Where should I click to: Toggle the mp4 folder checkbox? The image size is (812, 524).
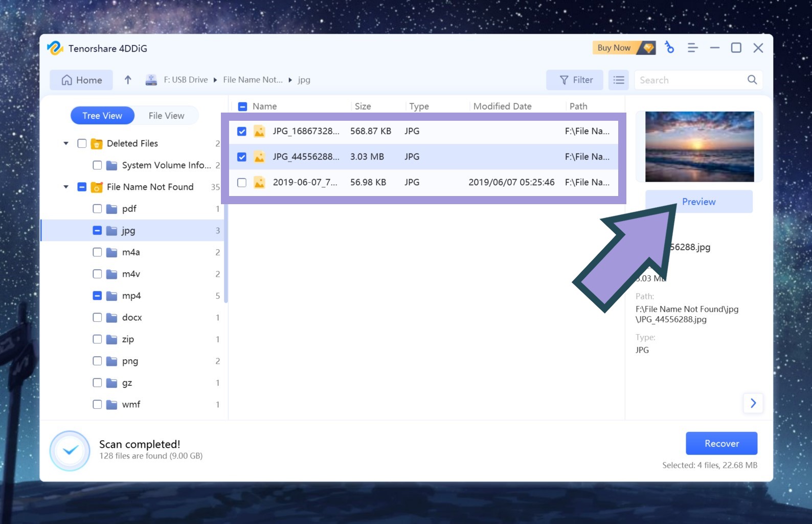click(97, 296)
